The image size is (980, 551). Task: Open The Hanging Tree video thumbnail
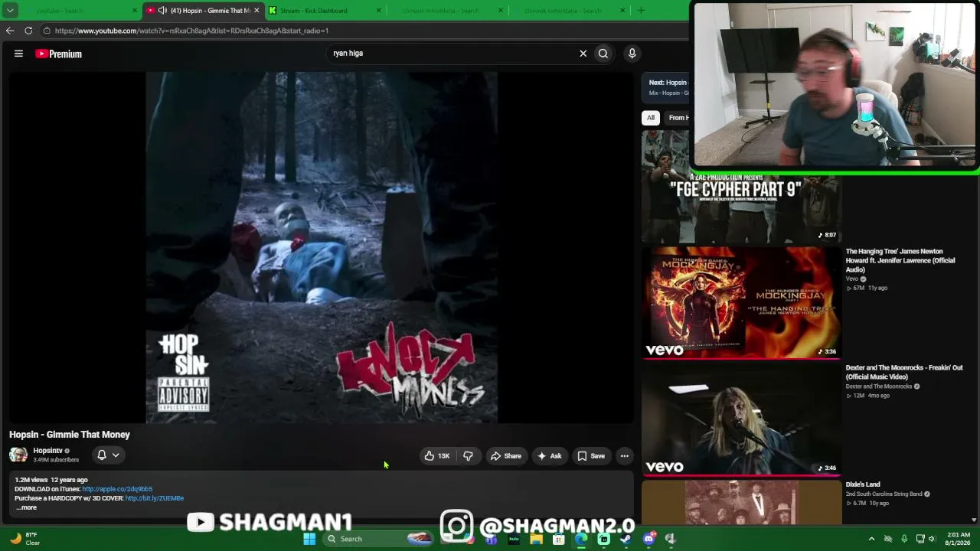tap(741, 302)
